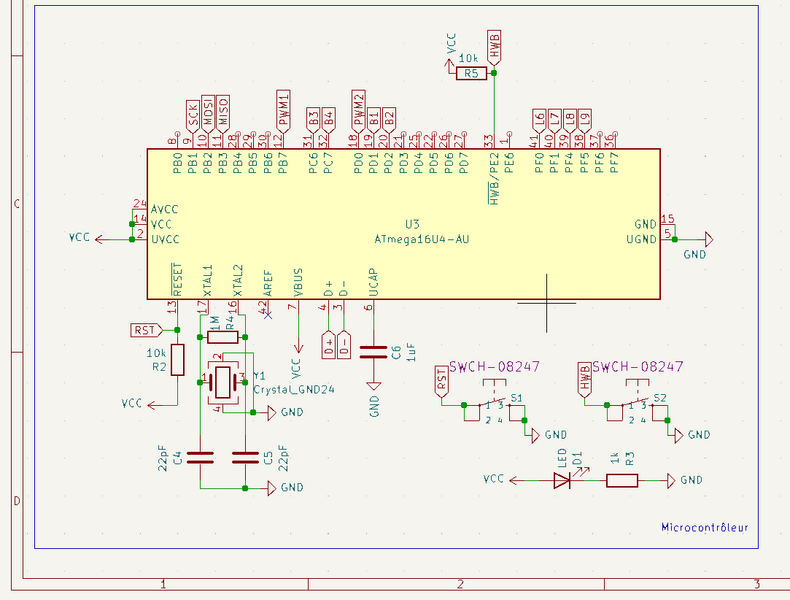Select the SCK net label
790x600 pixels.
pyautogui.click(x=193, y=115)
